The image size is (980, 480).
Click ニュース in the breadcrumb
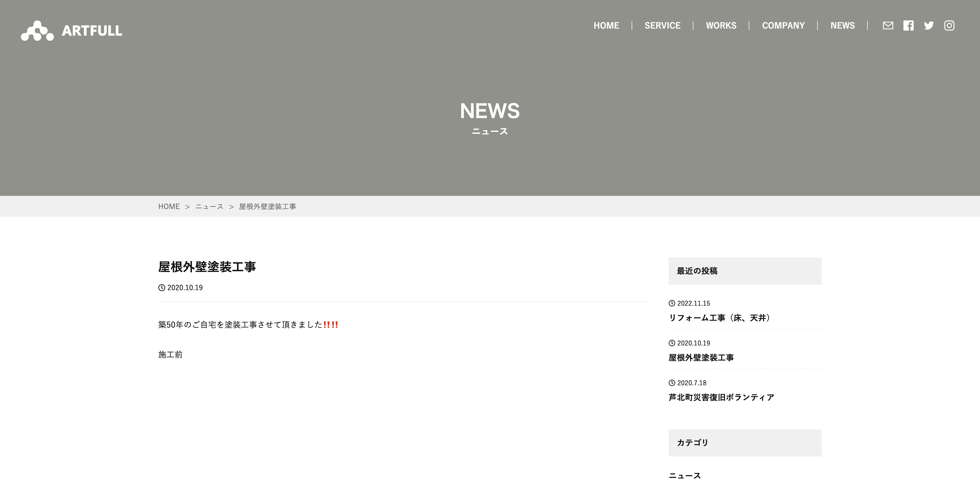209,206
